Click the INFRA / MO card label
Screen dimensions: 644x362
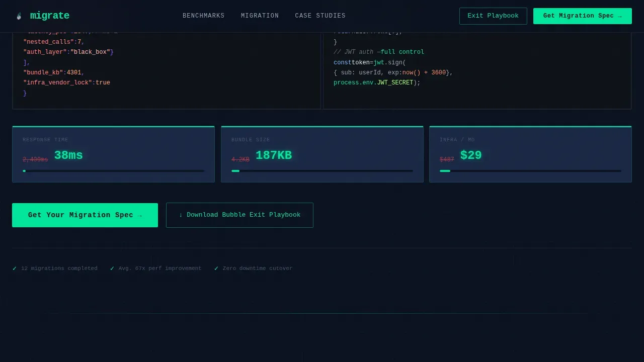[457, 140]
